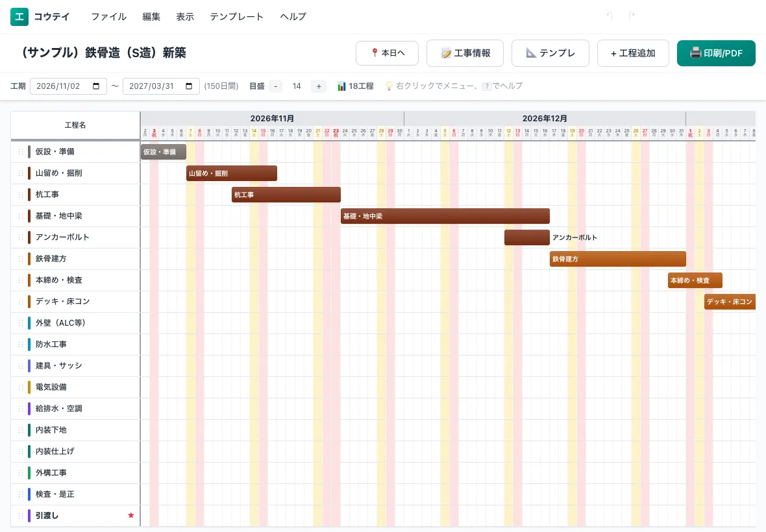
Task: Open the start date calendar picker icon
Action: click(96, 86)
